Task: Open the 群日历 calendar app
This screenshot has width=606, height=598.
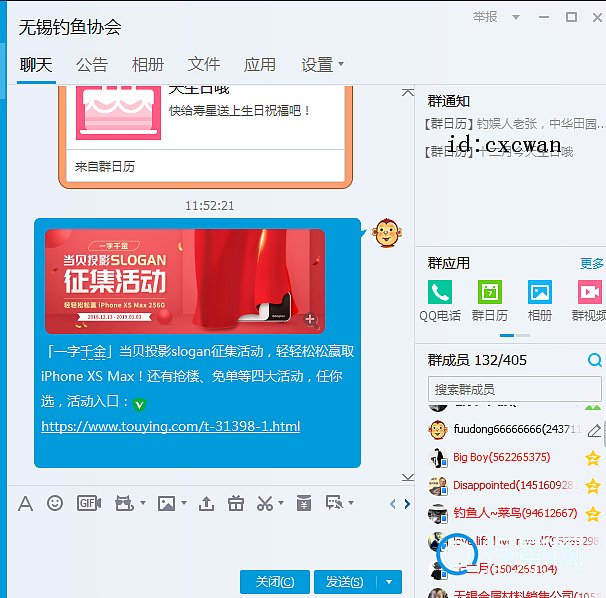Action: tap(490, 300)
